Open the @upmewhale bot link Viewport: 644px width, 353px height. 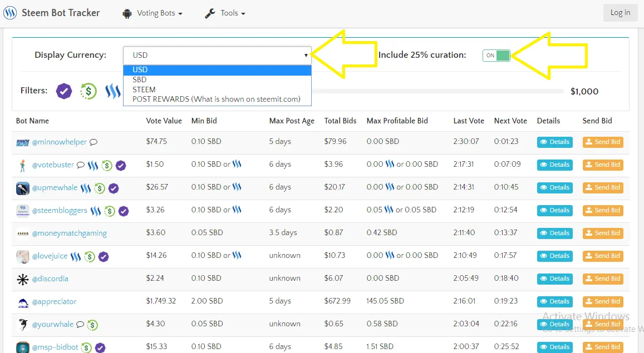[x=55, y=188]
